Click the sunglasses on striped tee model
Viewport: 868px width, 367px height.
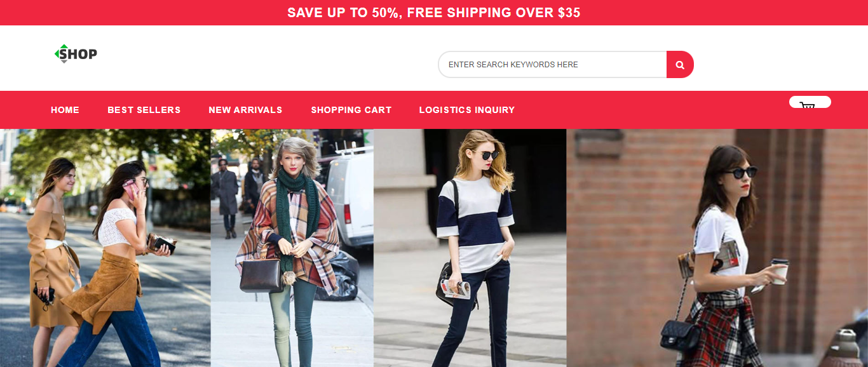tap(488, 155)
